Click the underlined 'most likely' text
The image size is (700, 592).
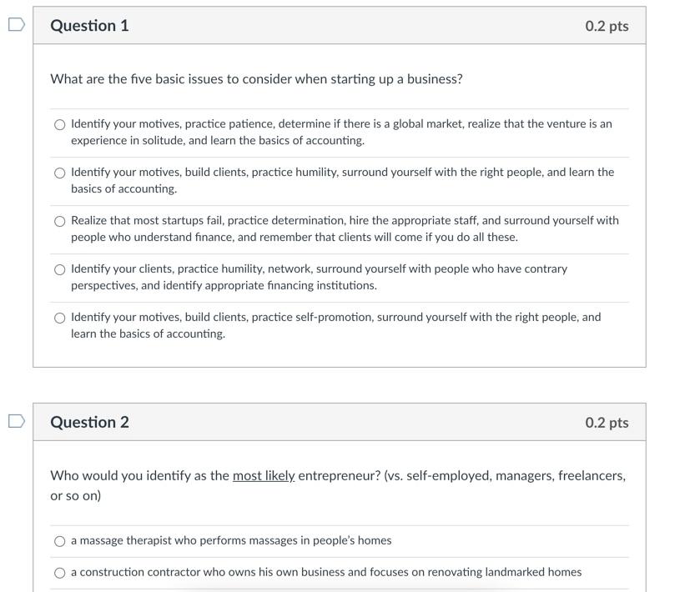[264, 475]
